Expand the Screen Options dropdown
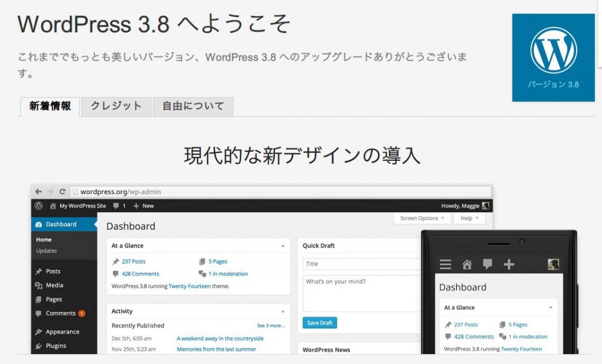 422,218
